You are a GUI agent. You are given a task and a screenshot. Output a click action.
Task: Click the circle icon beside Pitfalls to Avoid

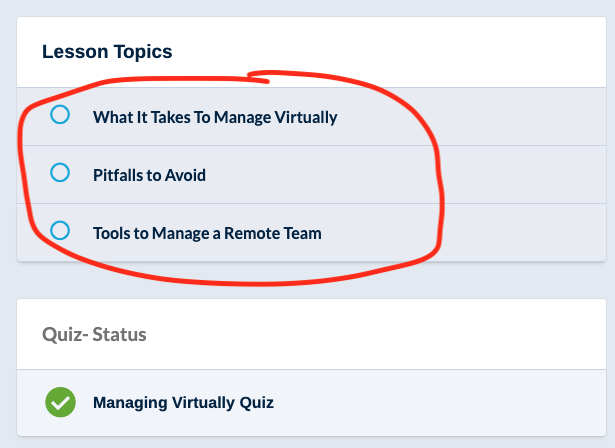pyautogui.click(x=60, y=173)
